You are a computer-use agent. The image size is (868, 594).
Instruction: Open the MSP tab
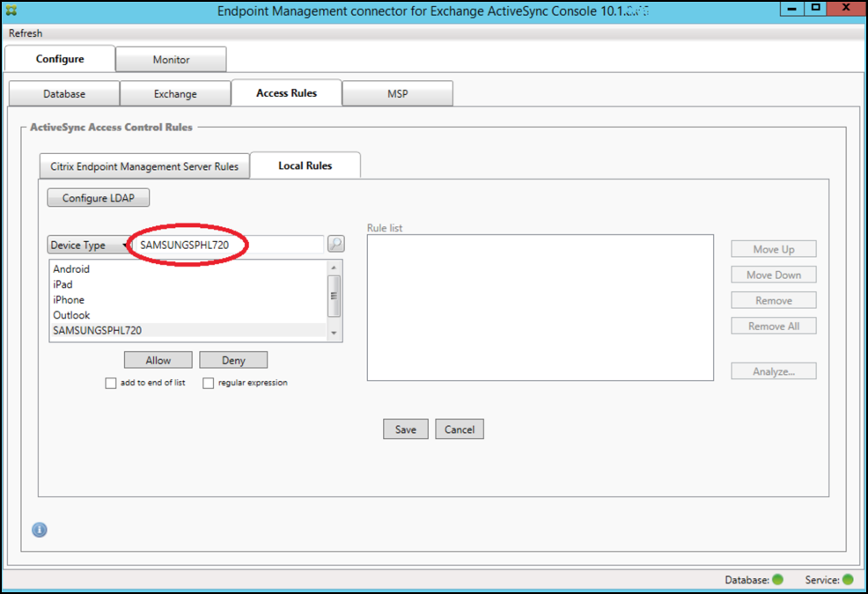pyautogui.click(x=397, y=93)
